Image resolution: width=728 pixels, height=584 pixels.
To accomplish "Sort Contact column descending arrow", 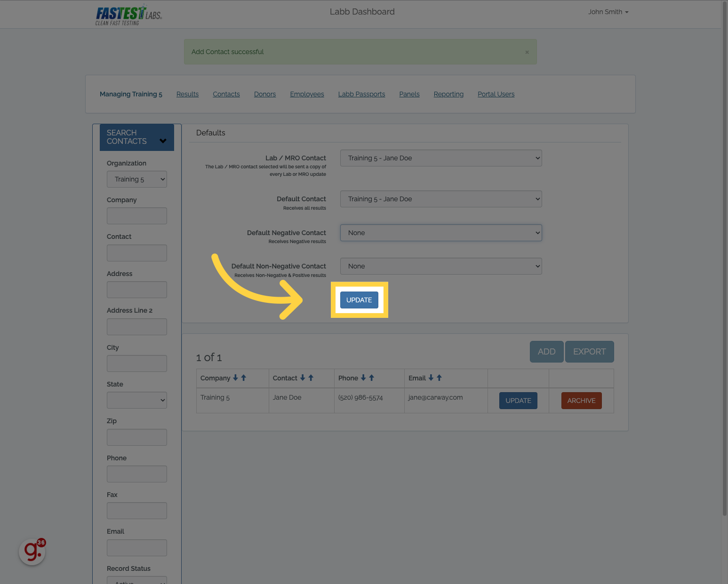I will (x=303, y=378).
